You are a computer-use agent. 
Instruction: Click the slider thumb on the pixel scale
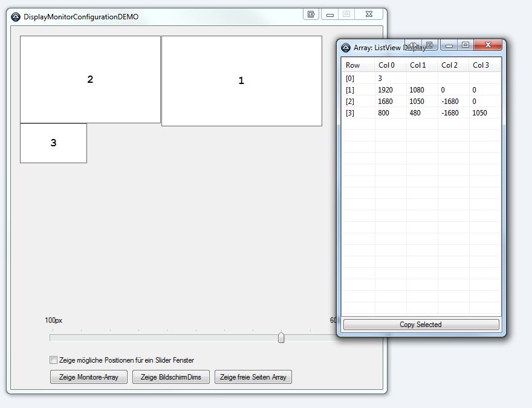[281, 337]
